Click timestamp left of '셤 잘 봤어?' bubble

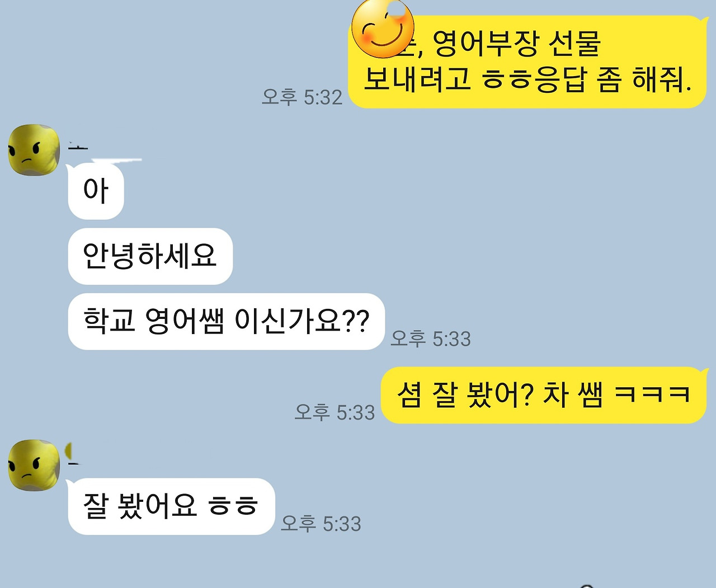[x=335, y=412]
